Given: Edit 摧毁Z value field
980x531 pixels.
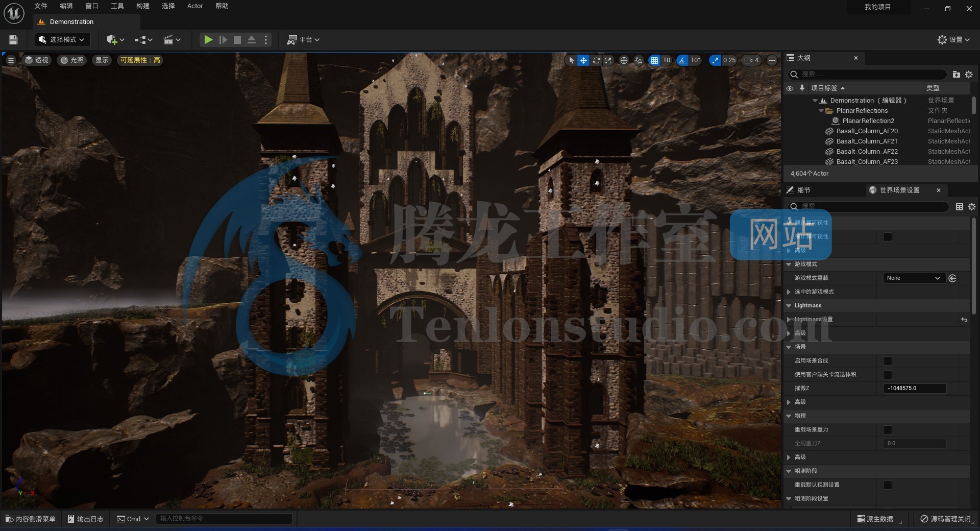Looking at the screenshot, I should (x=915, y=389).
